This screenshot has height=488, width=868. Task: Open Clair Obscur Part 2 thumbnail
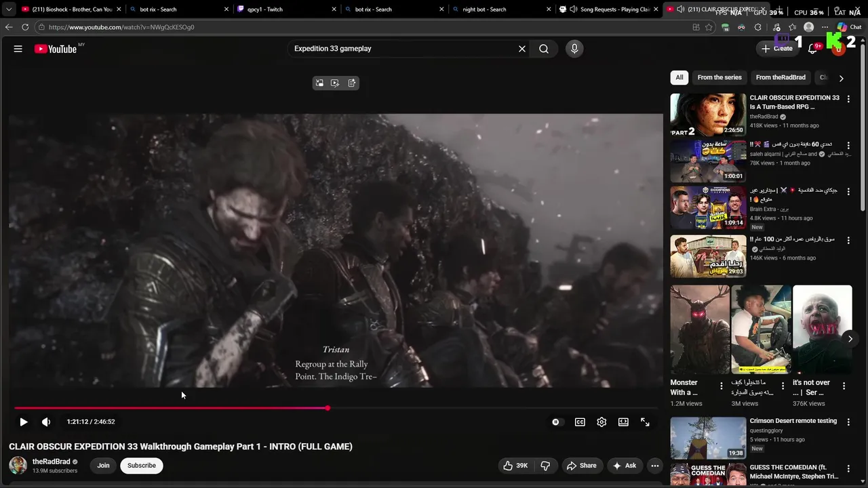[x=708, y=115]
